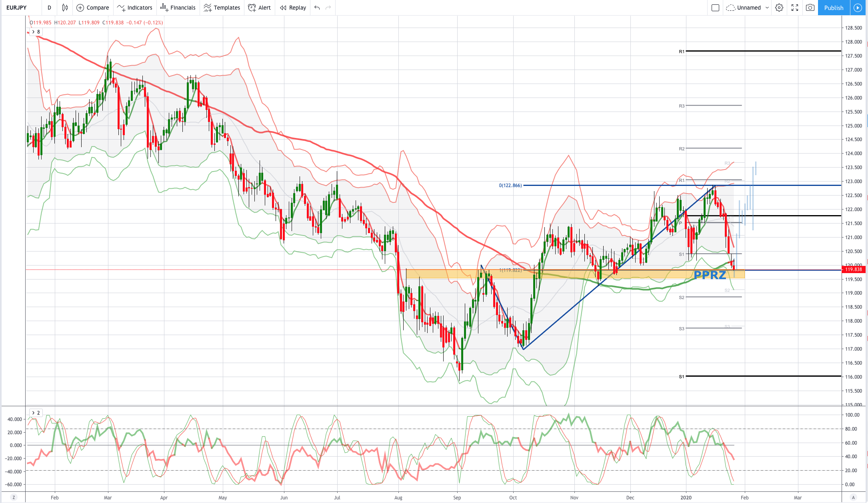The image size is (868, 503).
Task: Click the -60.000 left oscillator scale label
Action: 14,485
